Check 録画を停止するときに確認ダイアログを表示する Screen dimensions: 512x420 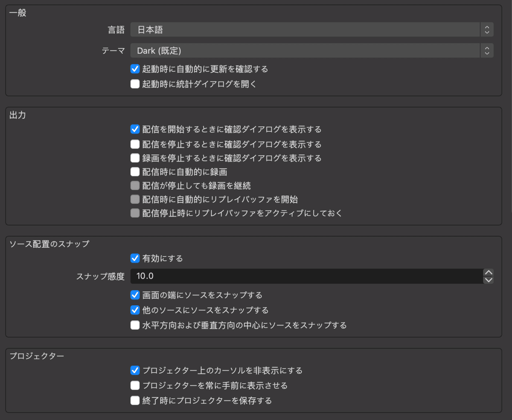click(135, 158)
